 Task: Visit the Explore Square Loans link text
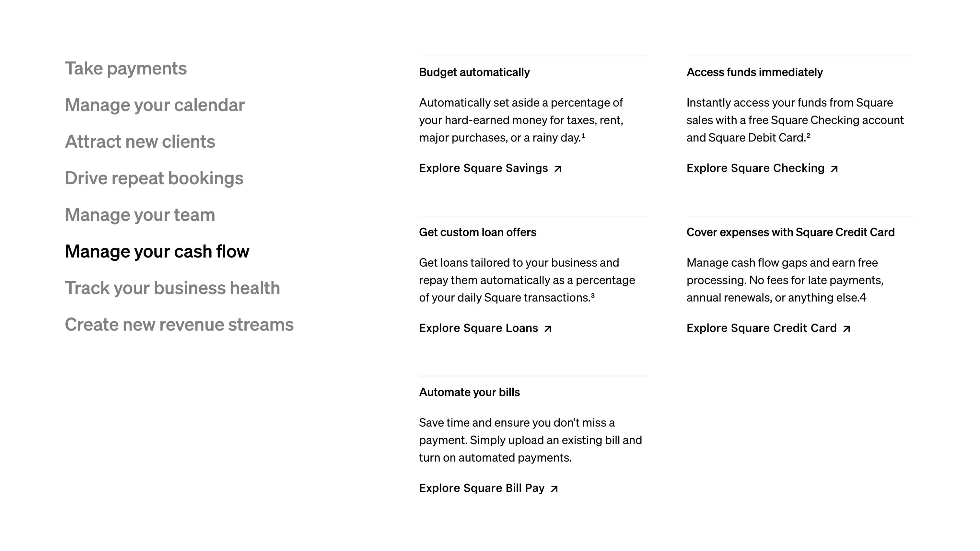[478, 328]
